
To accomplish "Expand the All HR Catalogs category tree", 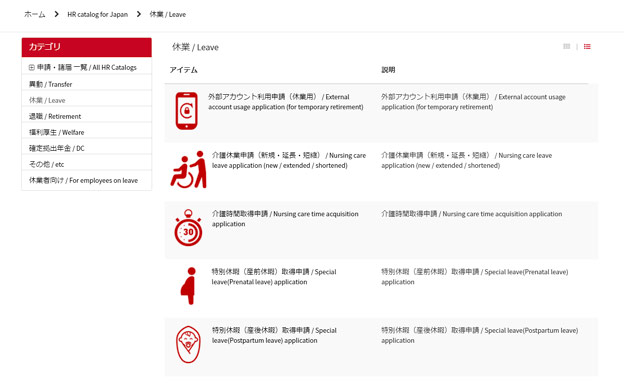I will pos(31,68).
